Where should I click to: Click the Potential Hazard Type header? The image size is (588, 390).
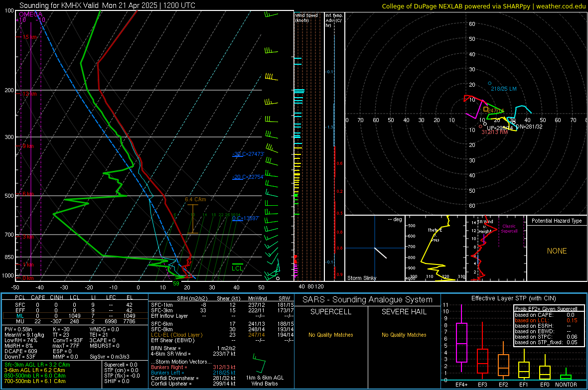coord(557,221)
